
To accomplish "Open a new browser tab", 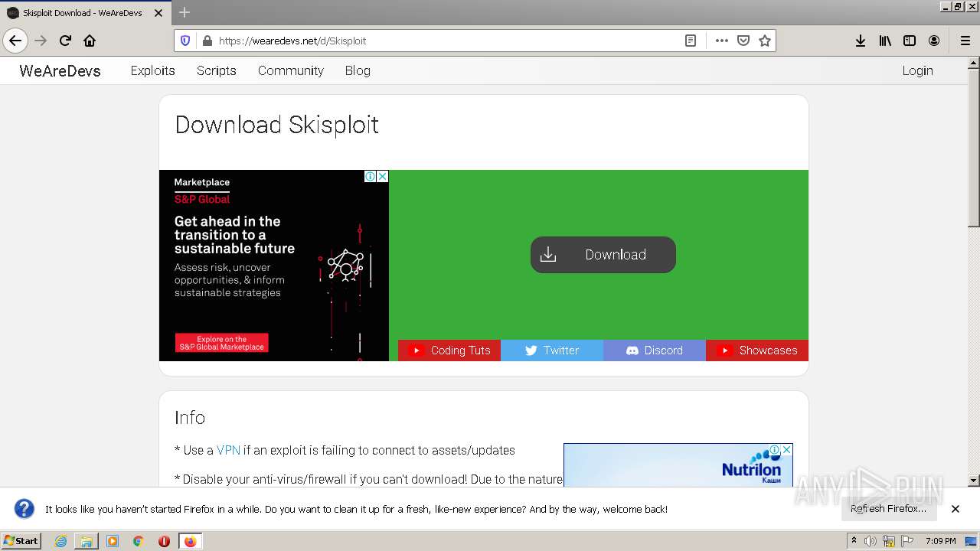I will point(184,12).
